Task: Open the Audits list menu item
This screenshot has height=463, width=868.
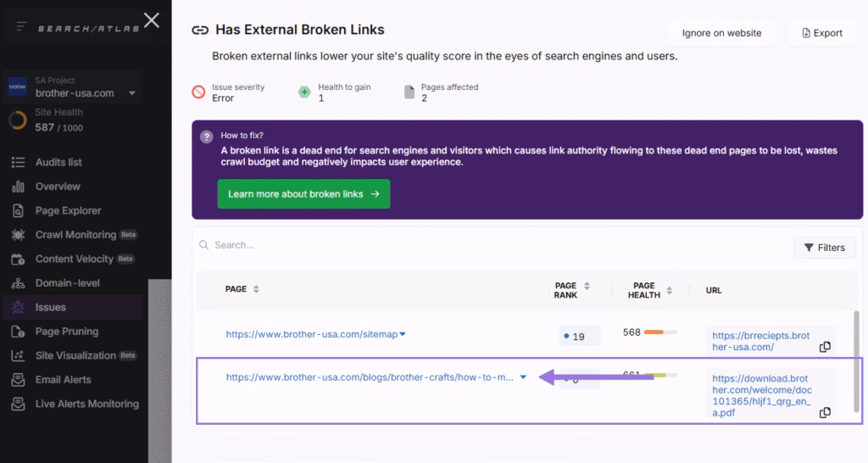Action: click(58, 162)
